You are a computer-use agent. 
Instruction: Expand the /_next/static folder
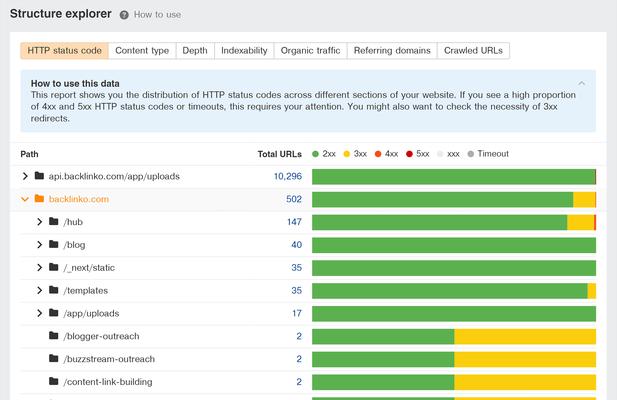pyautogui.click(x=39, y=267)
